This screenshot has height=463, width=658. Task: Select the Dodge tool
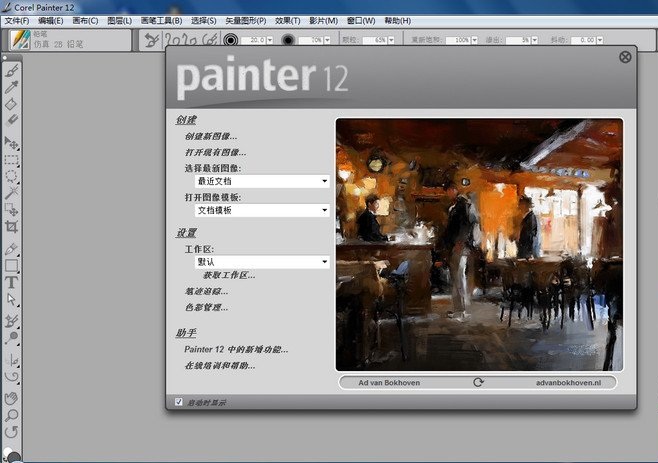click(x=11, y=338)
